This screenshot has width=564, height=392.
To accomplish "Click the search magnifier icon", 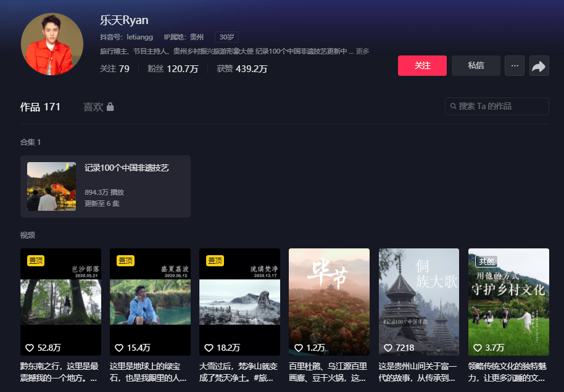I will [x=453, y=107].
